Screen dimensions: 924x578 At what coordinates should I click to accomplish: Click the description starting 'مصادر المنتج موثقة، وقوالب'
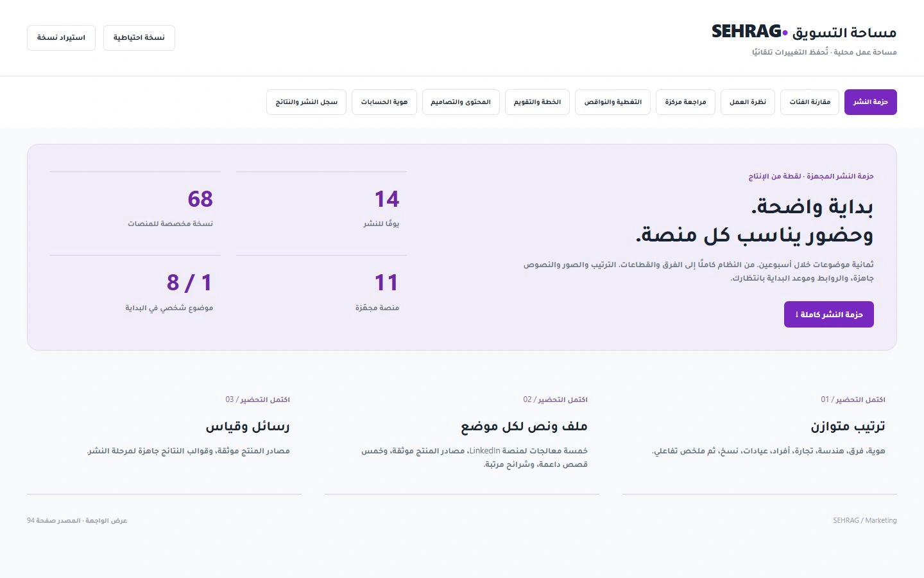click(189, 451)
